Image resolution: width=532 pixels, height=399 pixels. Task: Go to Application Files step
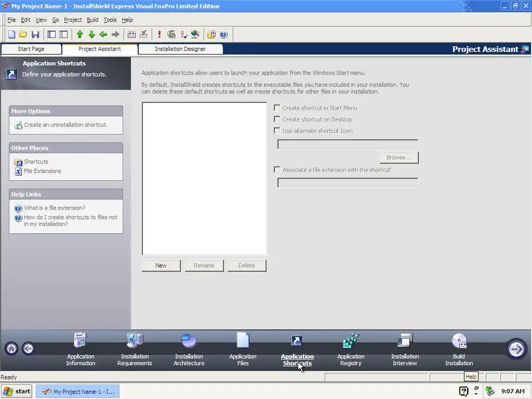[x=243, y=350]
